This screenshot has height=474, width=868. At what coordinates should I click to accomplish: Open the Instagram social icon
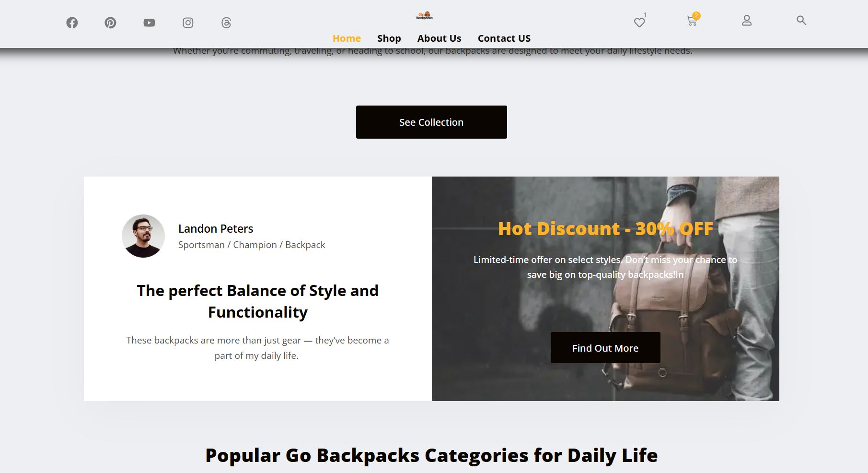click(188, 23)
